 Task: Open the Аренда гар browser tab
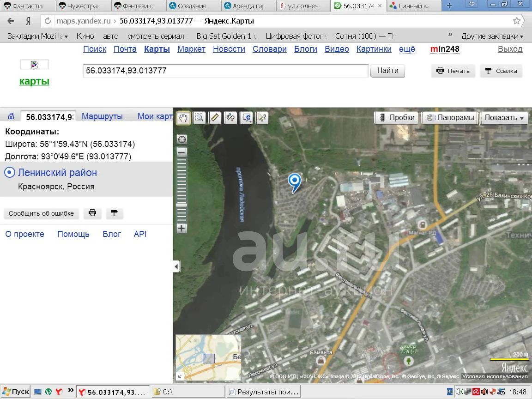point(248,6)
